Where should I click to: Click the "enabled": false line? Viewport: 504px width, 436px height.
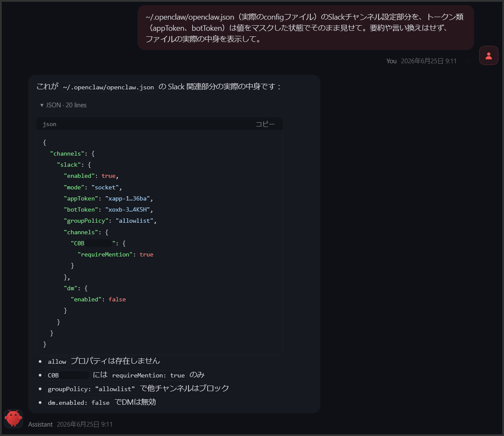click(98, 299)
